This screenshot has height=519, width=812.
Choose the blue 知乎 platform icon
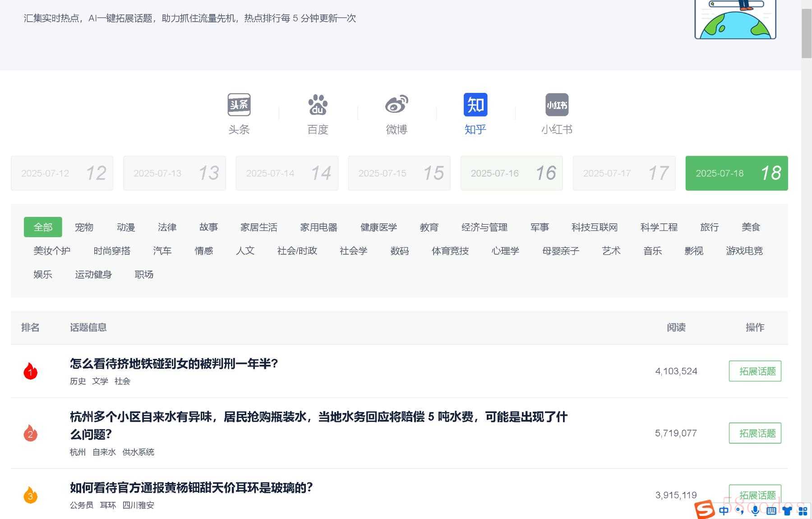[x=475, y=105]
